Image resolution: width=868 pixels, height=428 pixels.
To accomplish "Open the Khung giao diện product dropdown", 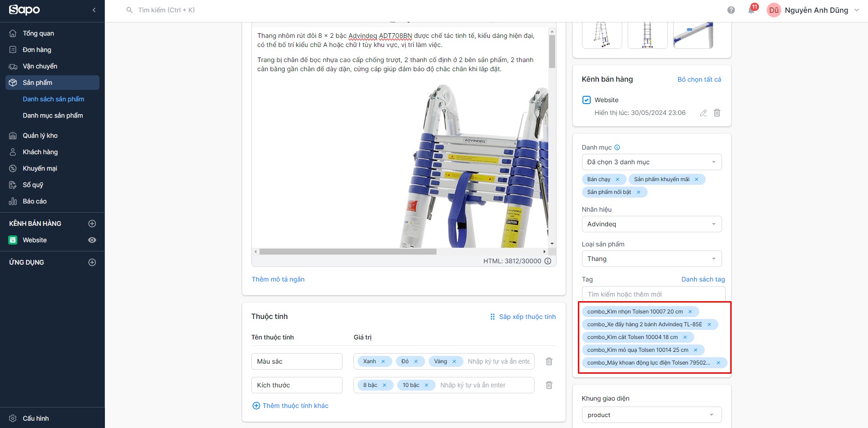I will click(652, 415).
